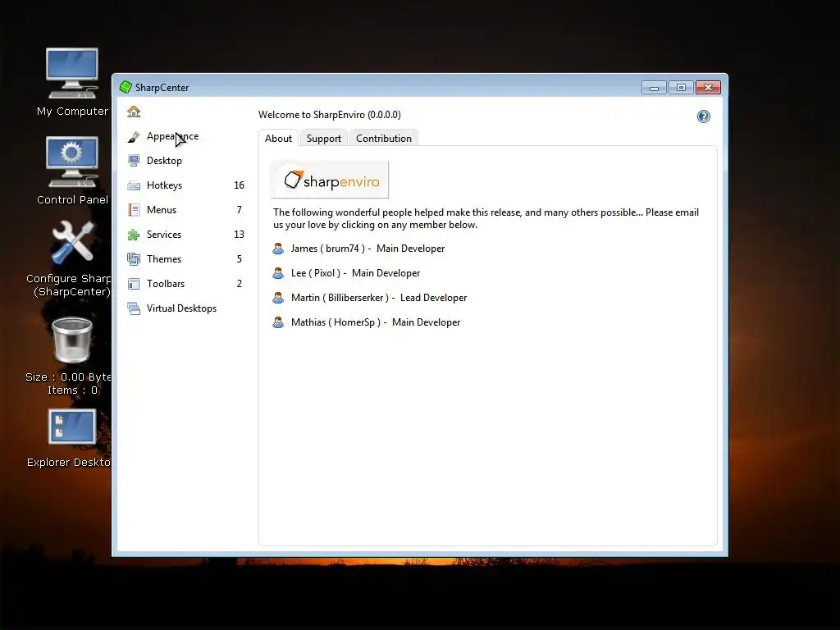Viewport: 840px width, 630px height.
Task: Click the Toolbars count 2
Action: [x=239, y=284]
